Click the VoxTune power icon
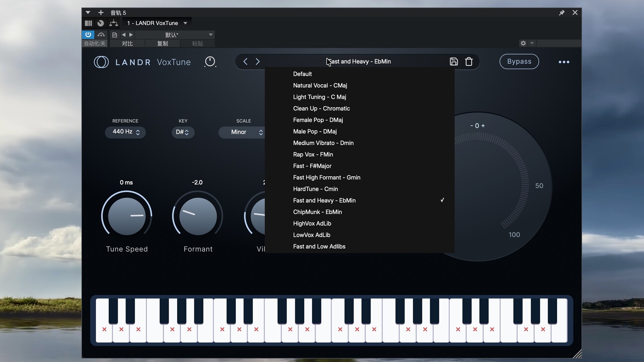Viewport: 644px width, 362px height. tap(210, 61)
